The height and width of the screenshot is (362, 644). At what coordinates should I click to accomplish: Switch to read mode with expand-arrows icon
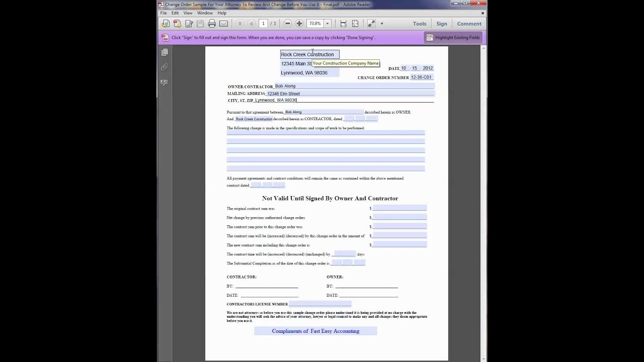pyautogui.click(x=371, y=24)
